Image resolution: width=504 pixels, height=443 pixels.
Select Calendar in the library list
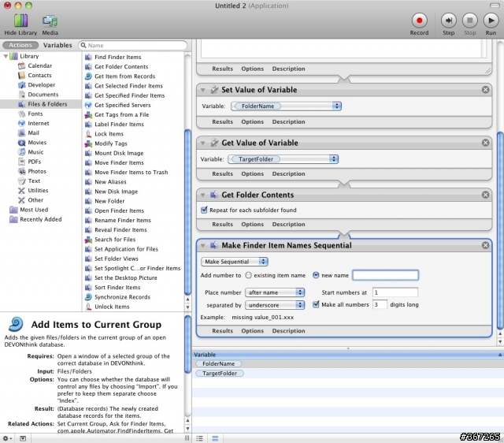[x=39, y=65]
